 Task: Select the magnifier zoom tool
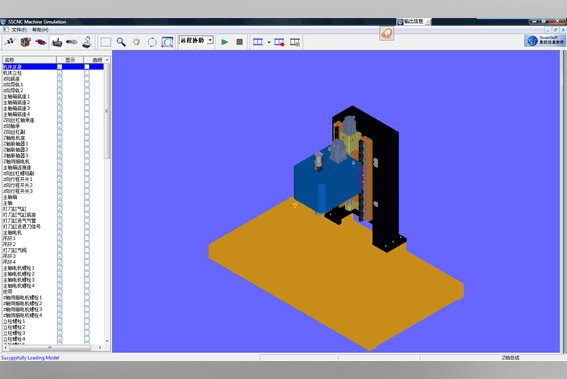click(x=121, y=42)
